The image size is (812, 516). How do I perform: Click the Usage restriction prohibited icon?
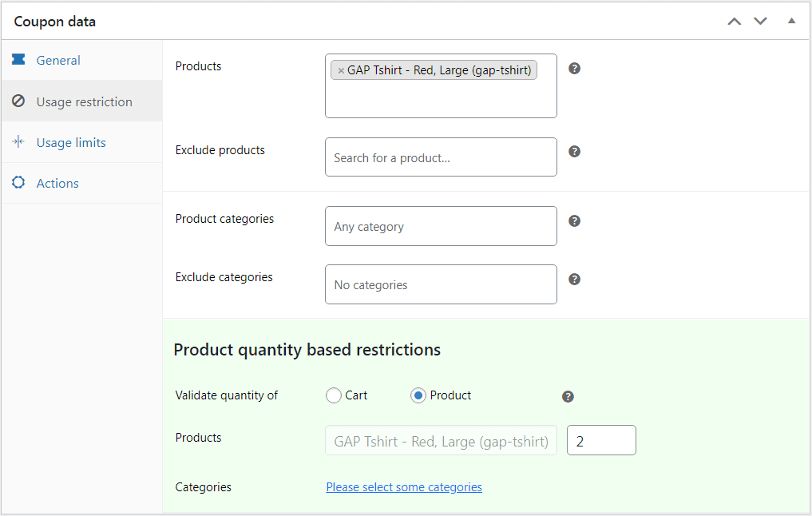click(x=18, y=101)
